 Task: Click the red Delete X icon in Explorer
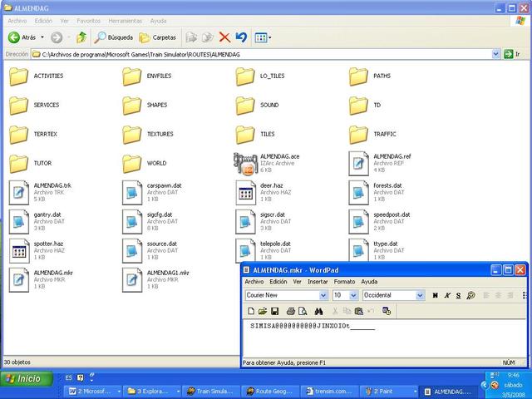[224, 37]
